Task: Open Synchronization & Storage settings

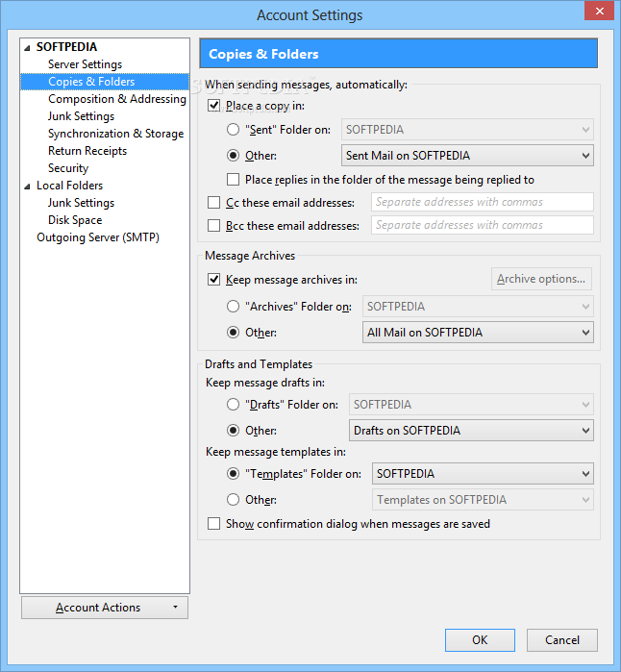Action: click(115, 134)
